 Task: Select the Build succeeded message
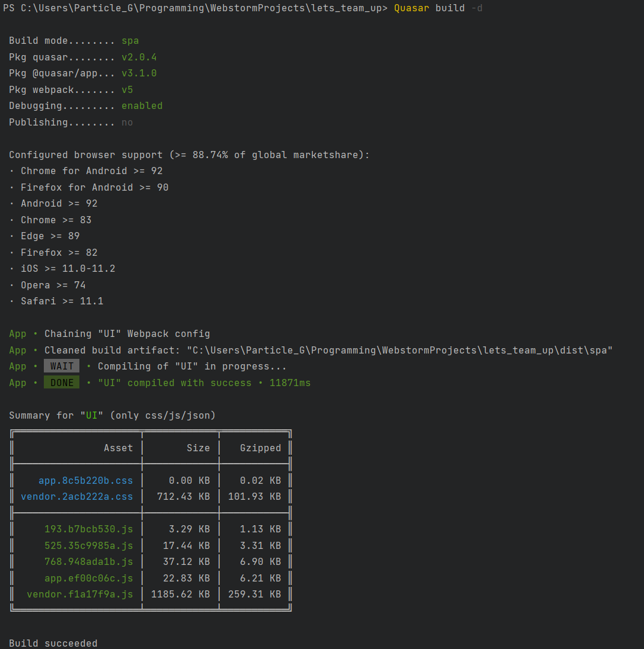(53, 643)
